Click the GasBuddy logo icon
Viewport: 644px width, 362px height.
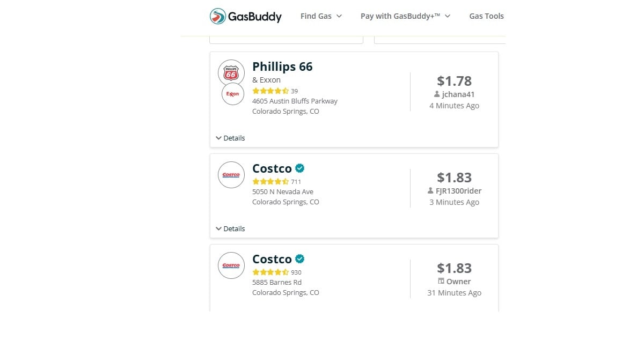(x=217, y=16)
